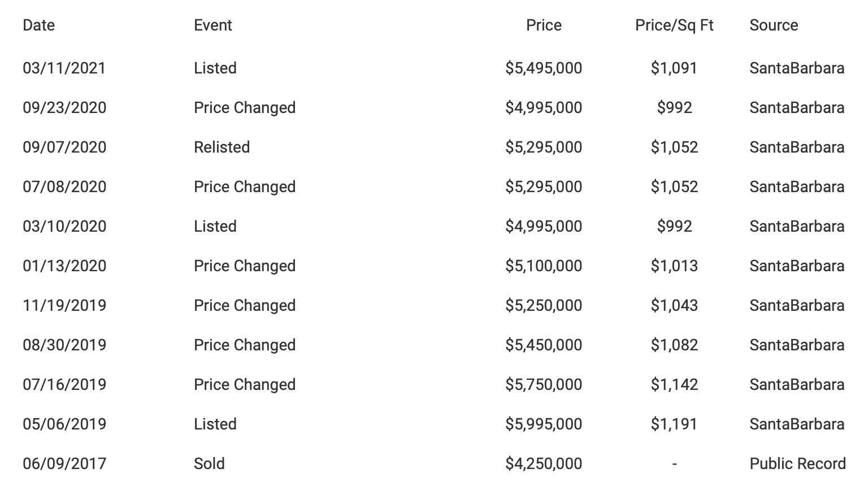The width and height of the screenshot is (868, 486).
Task: Click the Price/Sq Ft column header
Action: click(x=674, y=25)
